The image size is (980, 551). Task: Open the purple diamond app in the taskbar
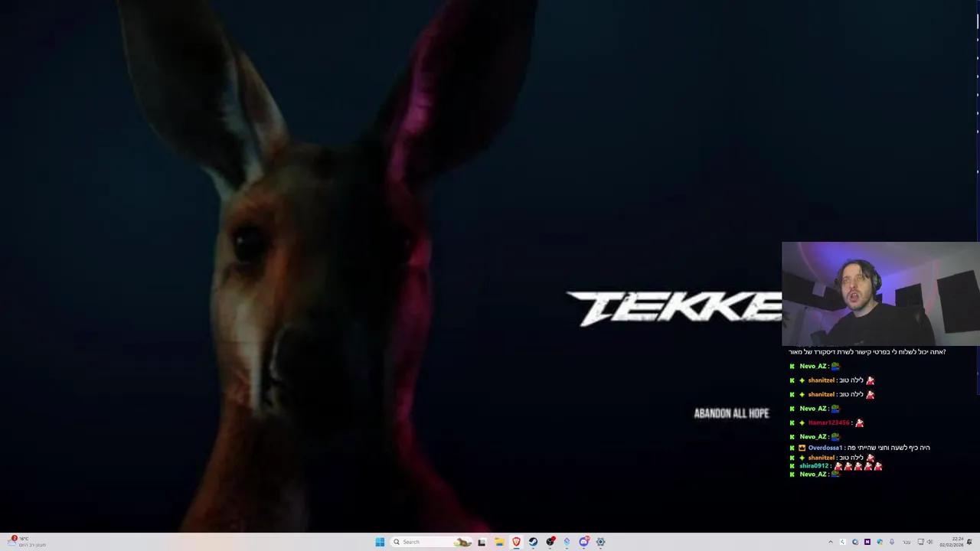pyautogui.click(x=567, y=542)
